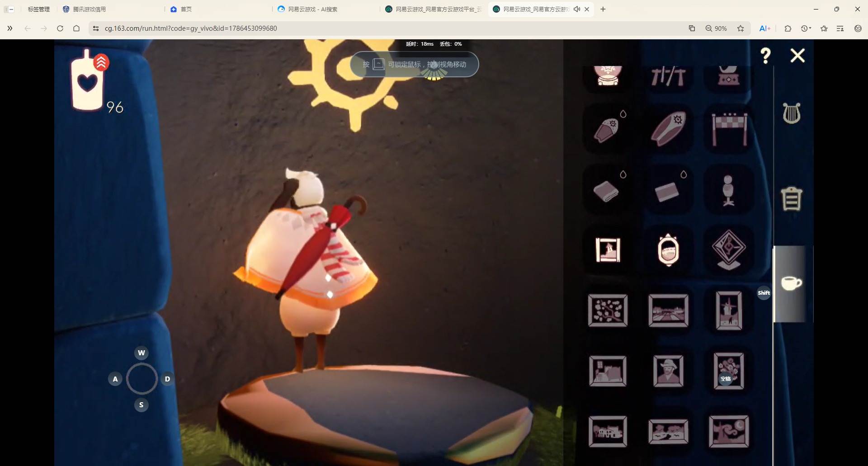Open 标签管理 tab manager
868x466 pixels.
click(x=39, y=9)
